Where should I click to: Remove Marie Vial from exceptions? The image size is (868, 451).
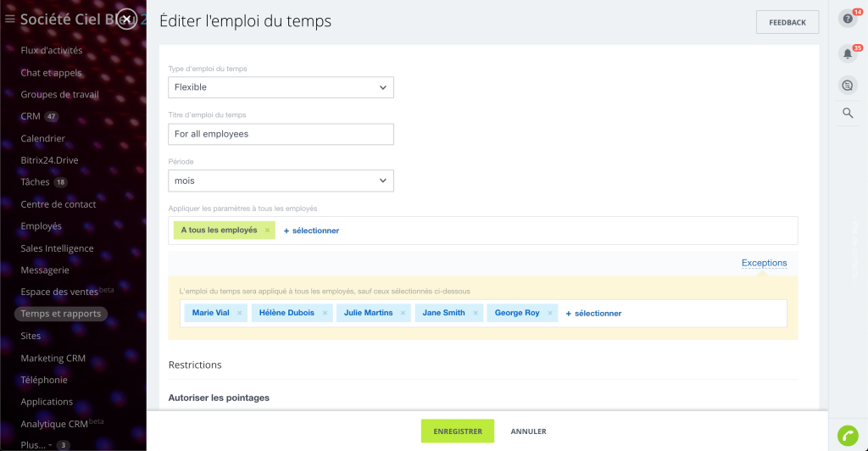[x=240, y=313]
